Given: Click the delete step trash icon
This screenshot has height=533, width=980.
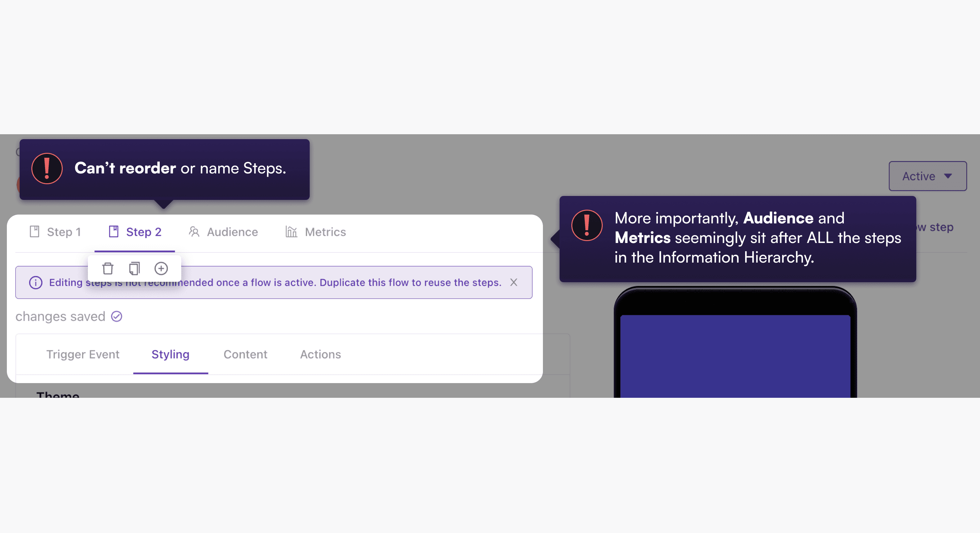Looking at the screenshot, I should tap(108, 268).
